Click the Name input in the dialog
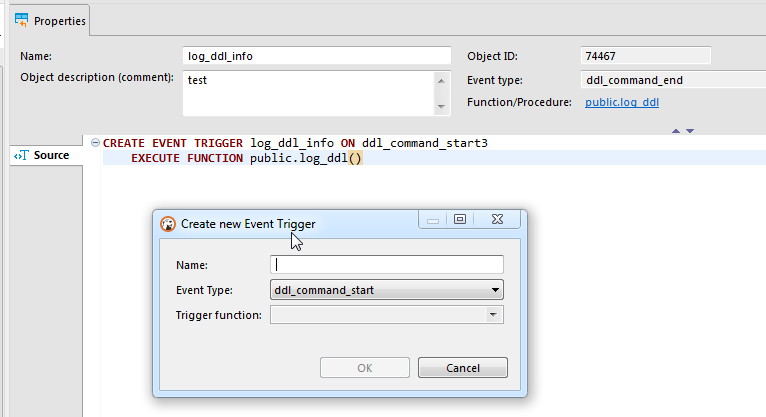Image resolution: width=766 pixels, height=417 pixels. tap(386, 265)
